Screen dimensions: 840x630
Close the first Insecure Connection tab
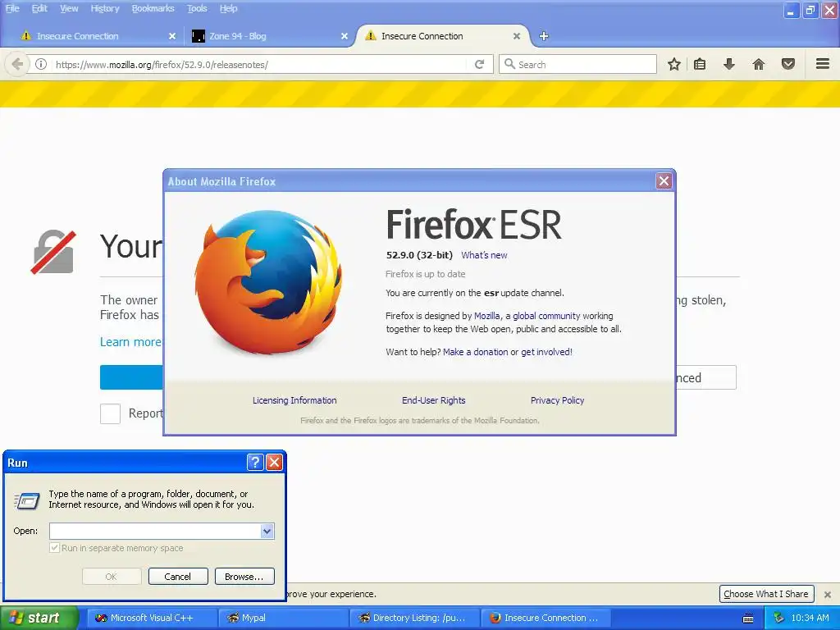click(x=172, y=36)
